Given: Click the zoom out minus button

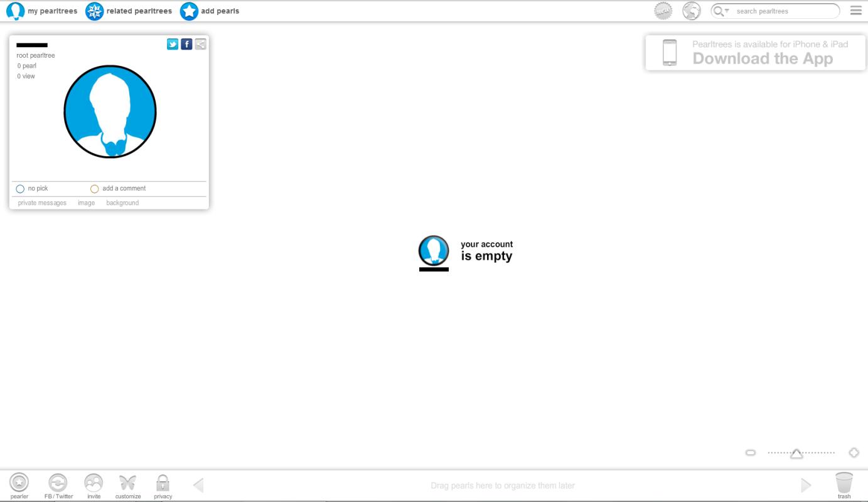Looking at the screenshot, I should tap(751, 452).
